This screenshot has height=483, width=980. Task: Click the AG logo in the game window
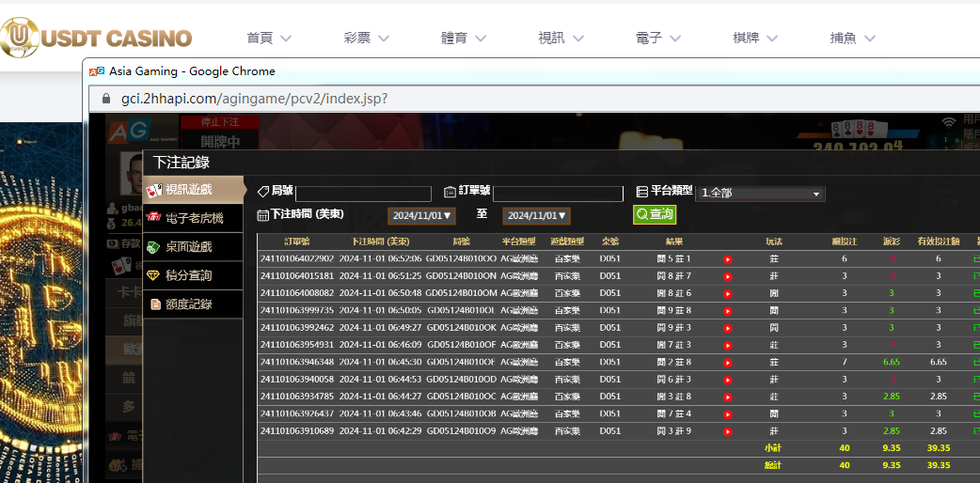coord(122,132)
